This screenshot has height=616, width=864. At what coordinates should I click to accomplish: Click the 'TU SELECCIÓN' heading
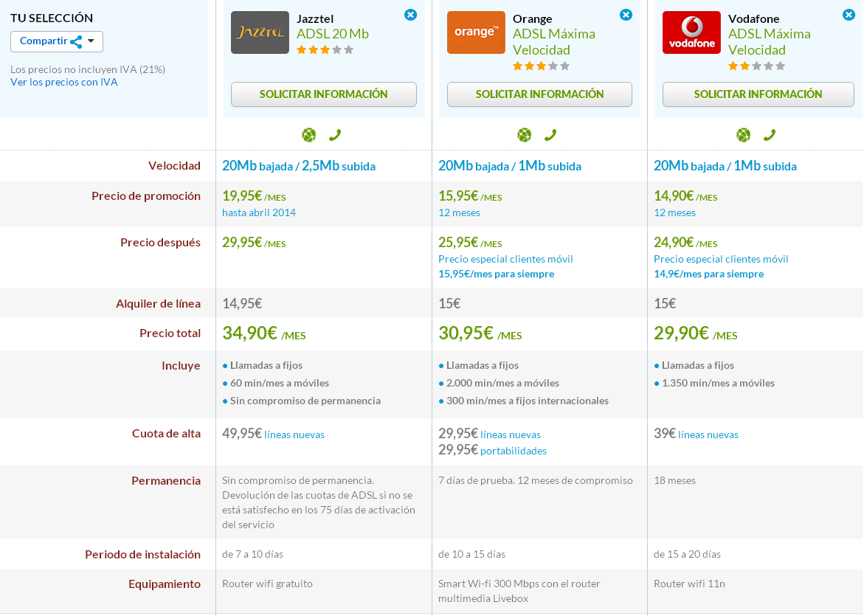pyautogui.click(x=52, y=18)
